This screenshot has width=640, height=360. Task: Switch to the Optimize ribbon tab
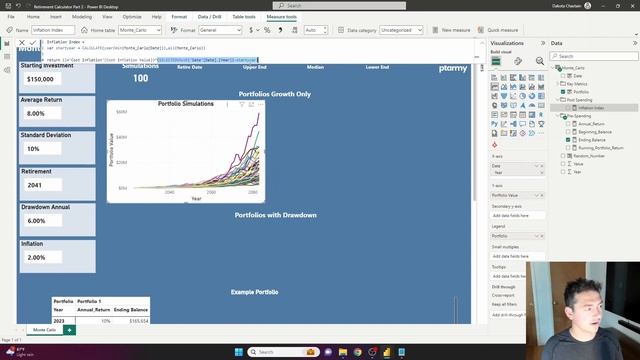[x=132, y=17]
